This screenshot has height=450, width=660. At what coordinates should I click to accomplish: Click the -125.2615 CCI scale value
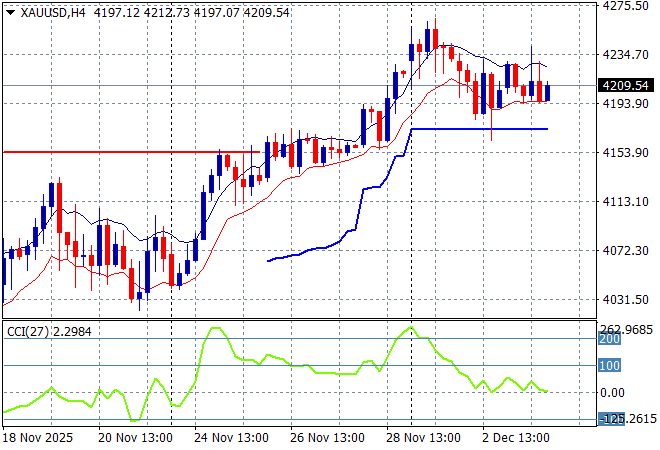pos(628,419)
